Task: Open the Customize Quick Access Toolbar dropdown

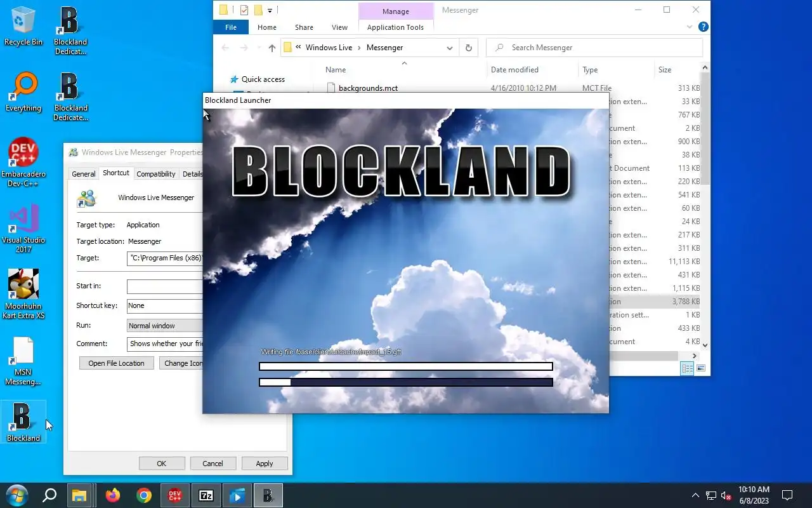Action: pos(270,10)
